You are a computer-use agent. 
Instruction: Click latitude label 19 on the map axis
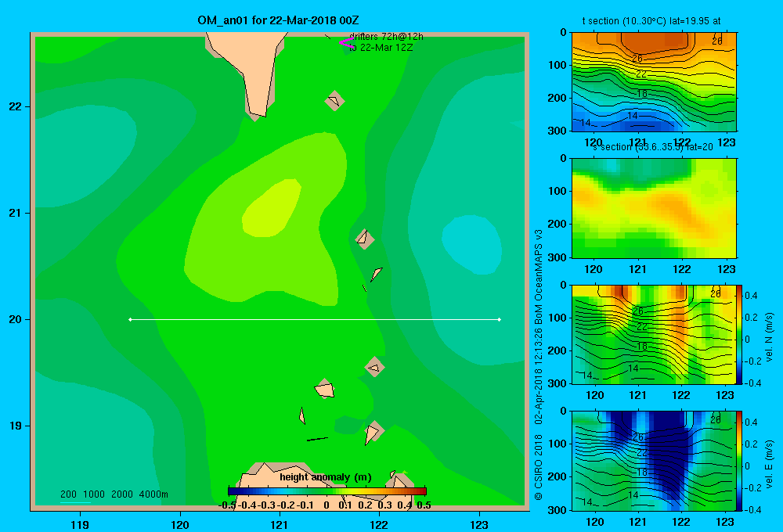click(x=15, y=426)
